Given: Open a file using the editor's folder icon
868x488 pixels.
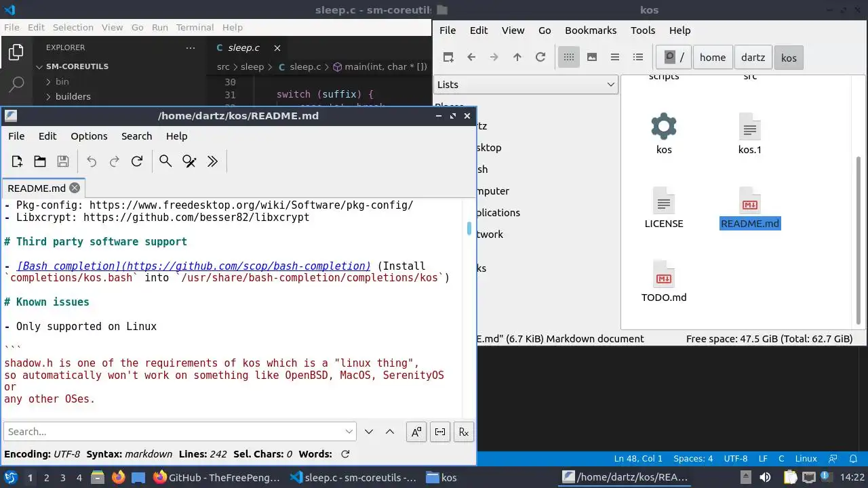Looking at the screenshot, I should click(x=40, y=161).
